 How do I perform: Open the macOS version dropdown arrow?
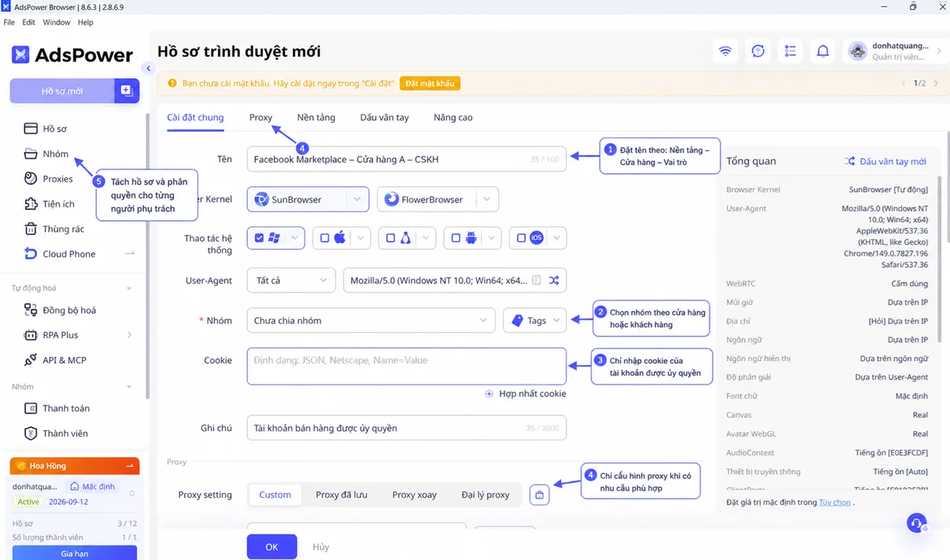pos(360,238)
